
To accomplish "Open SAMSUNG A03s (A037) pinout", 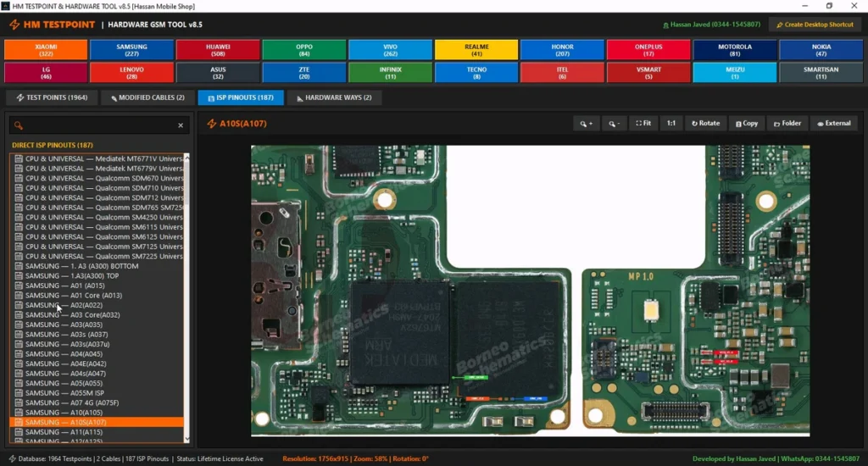I will point(97,335).
